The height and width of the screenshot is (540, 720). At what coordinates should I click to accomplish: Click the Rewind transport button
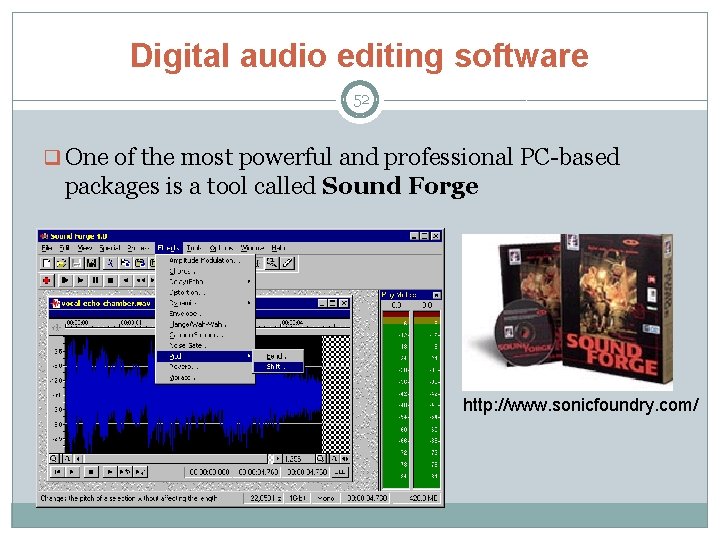click(141, 280)
